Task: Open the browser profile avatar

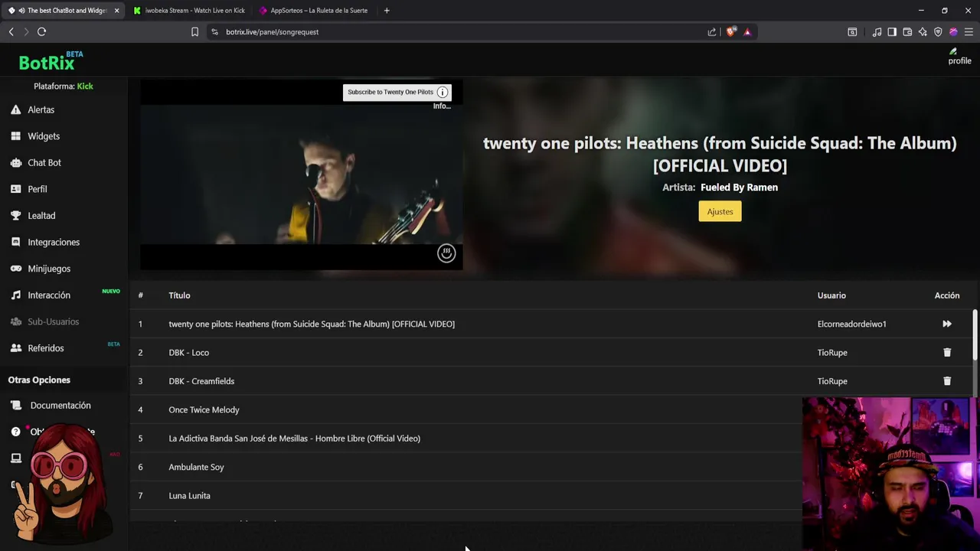Action: tap(953, 32)
